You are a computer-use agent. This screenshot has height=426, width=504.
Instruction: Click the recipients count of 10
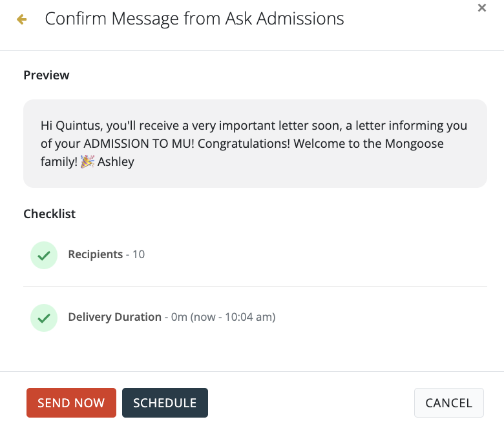coord(138,254)
